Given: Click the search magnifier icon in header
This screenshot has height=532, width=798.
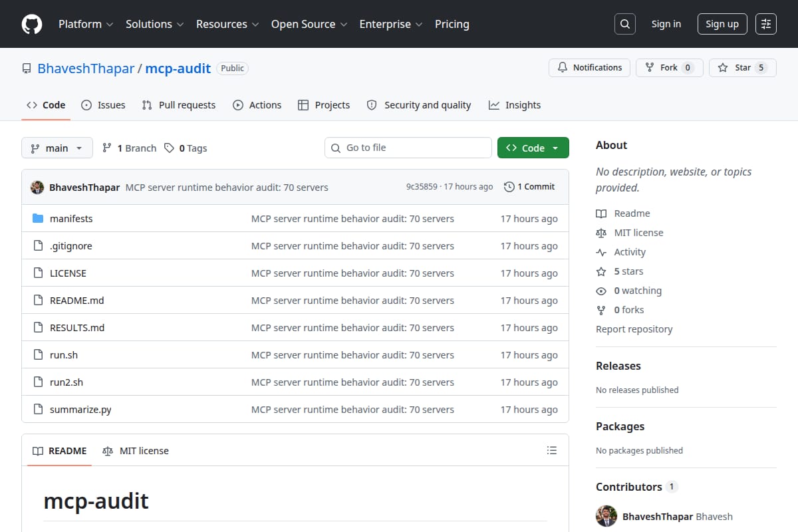Looking at the screenshot, I should 625,24.
